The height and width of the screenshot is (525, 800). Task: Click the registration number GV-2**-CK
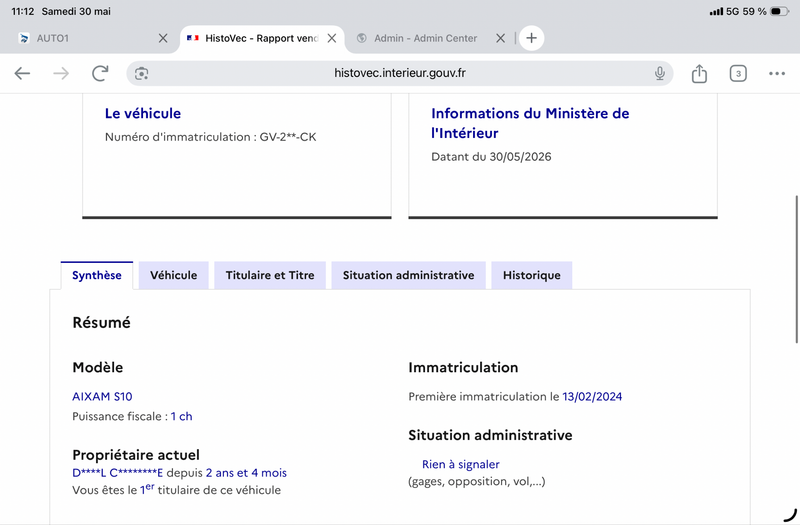tap(288, 137)
